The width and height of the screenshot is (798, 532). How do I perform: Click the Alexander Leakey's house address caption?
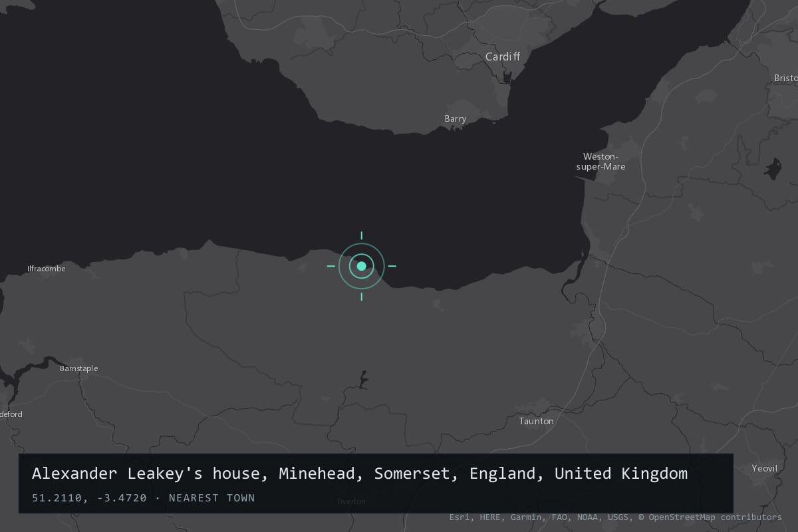pos(360,473)
